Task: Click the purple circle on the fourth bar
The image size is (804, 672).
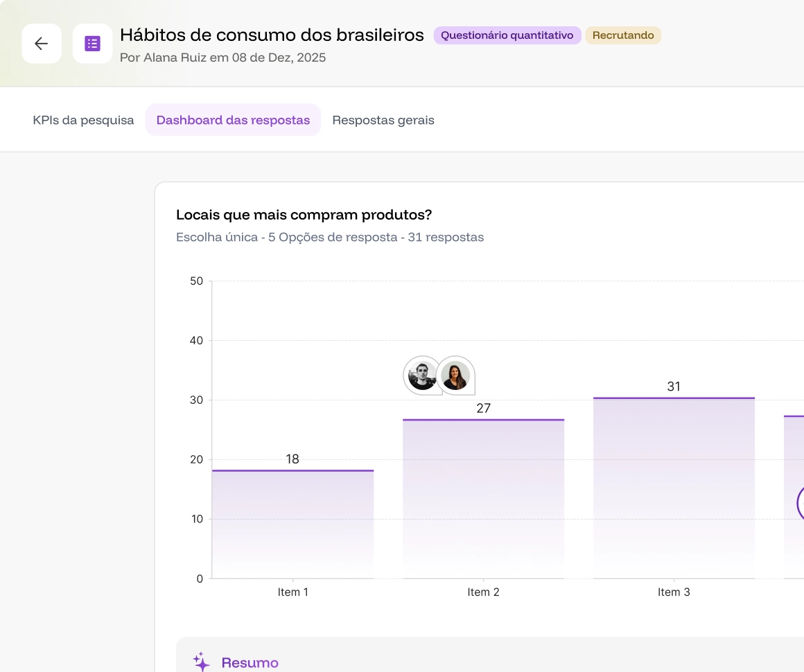Action: coord(801,502)
